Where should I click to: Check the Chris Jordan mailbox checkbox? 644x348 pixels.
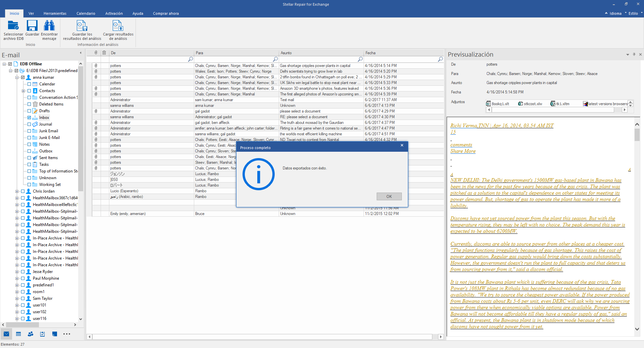pyautogui.click(x=23, y=191)
